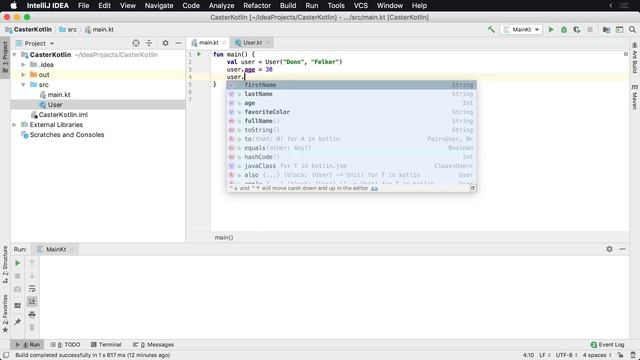The height and width of the screenshot is (360, 640).
Task: Open the Analyze menu
Action: [x=221, y=6]
